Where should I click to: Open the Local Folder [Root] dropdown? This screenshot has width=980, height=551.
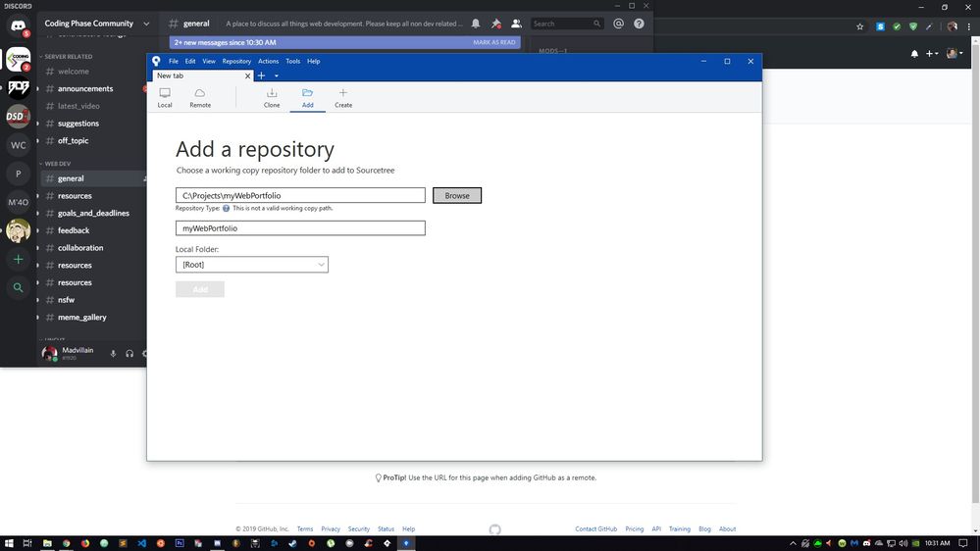point(252,265)
